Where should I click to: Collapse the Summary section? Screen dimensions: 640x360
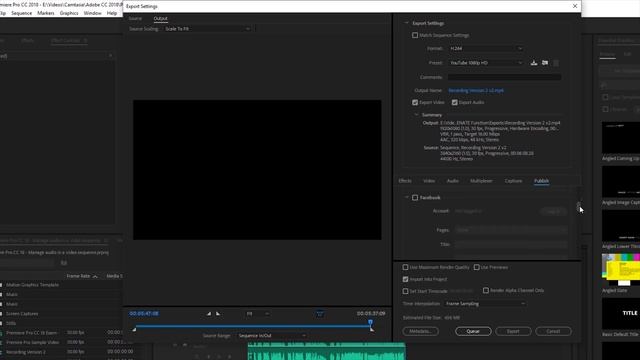[x=416, y=115]
